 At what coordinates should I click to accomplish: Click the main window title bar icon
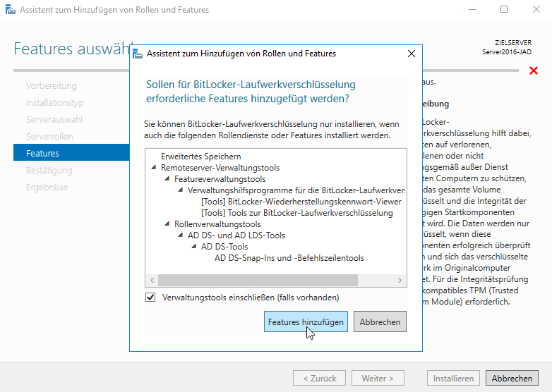pos(11,10)
